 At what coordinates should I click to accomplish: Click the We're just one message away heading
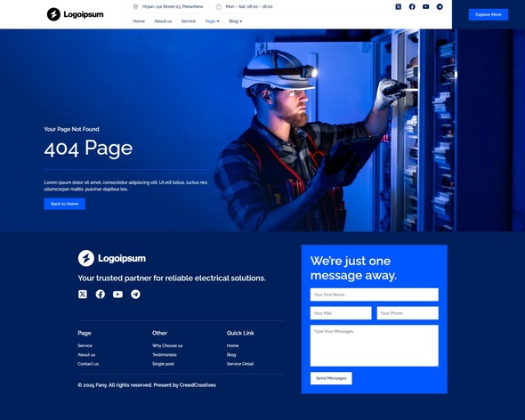click(x=353, y=268)
